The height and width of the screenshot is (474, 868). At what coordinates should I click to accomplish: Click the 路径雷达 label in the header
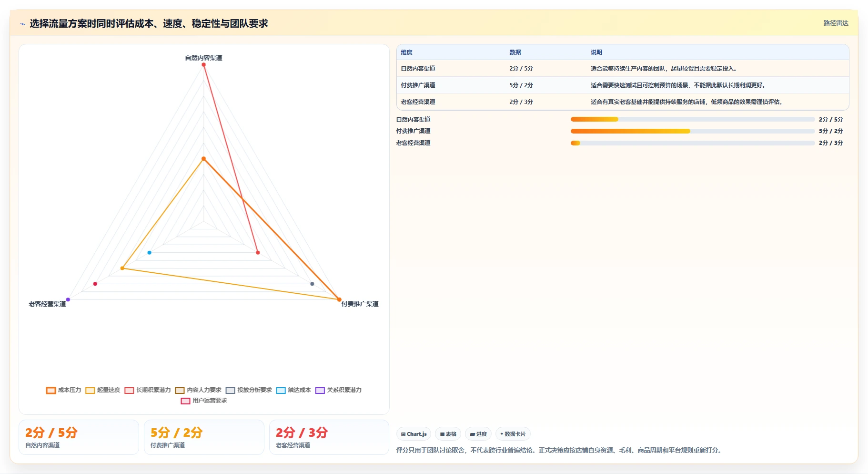[x=836, y=23]
